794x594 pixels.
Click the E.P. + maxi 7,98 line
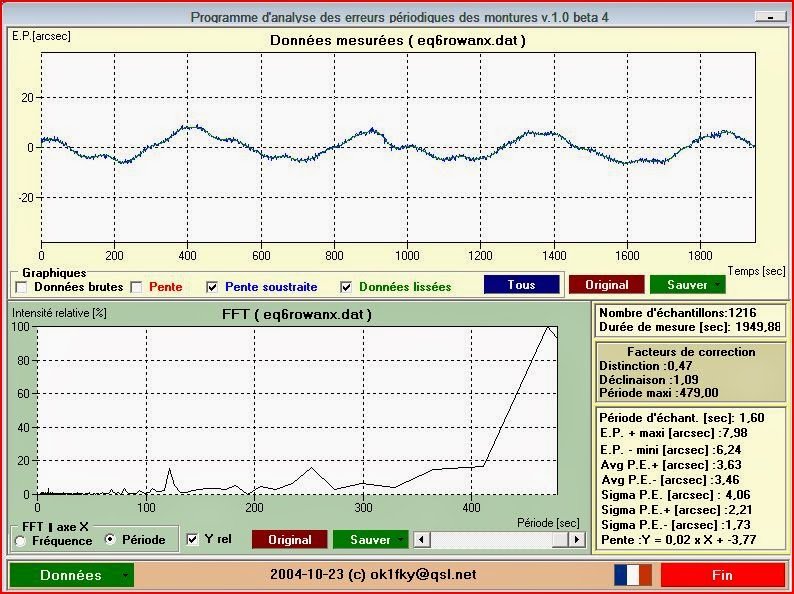(673, 433)
